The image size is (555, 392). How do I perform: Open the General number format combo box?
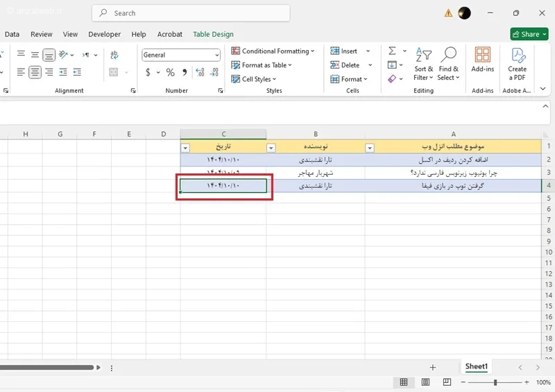coord(181,55)
